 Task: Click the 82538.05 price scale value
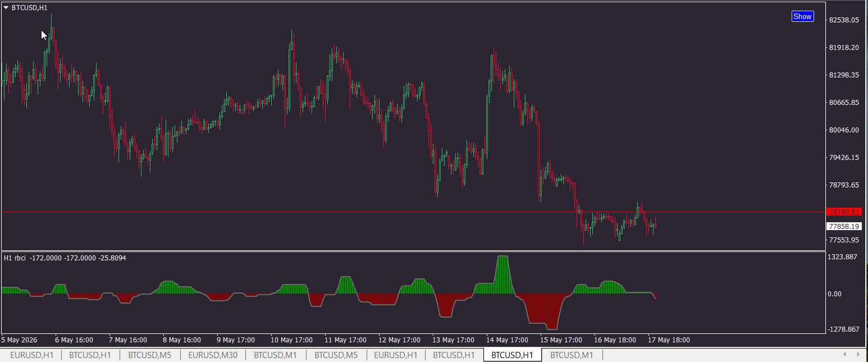tap(844, 20)
